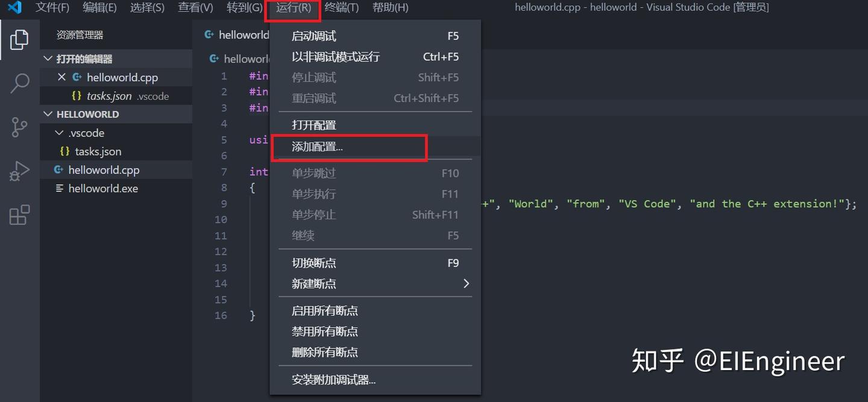Open the Search view icon
The width and height of the screenshot is (868, 402).
(19, 84)
